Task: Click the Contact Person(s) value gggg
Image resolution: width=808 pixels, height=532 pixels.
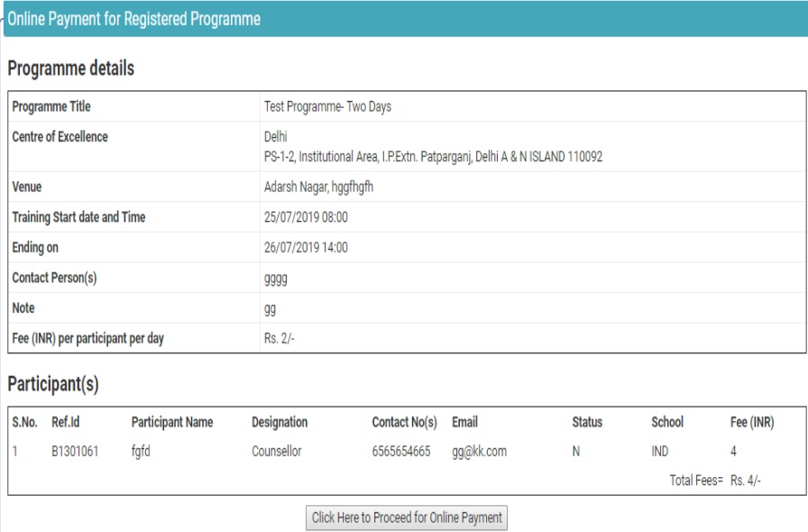Action: (275, 279)
